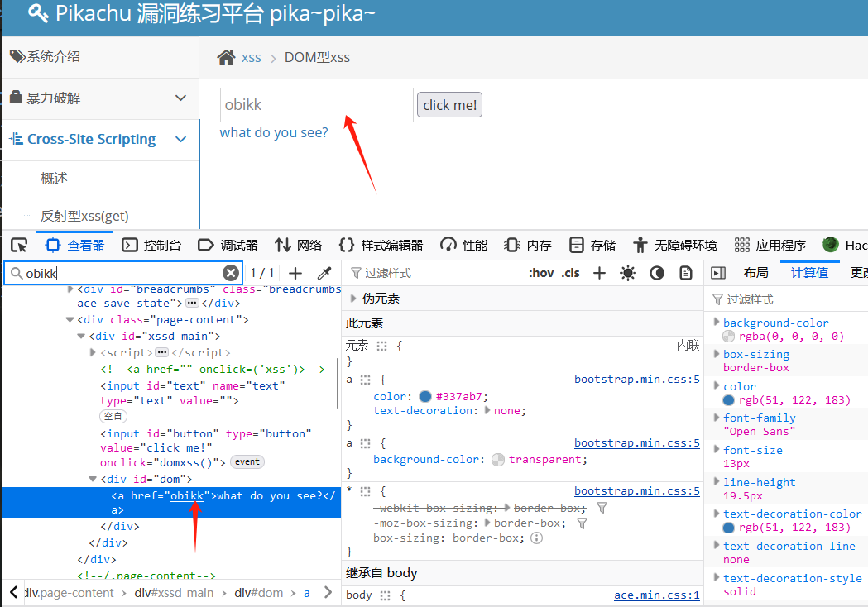Collapse the div id dom node
This screenshot has width=868, height=607.
tap(93, 479)
